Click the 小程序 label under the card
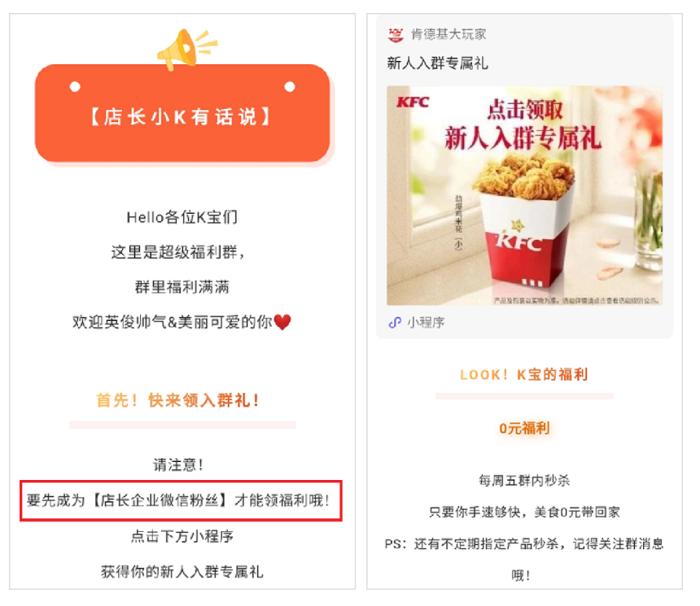The image size is (700, 606). (x=426, y=323)
